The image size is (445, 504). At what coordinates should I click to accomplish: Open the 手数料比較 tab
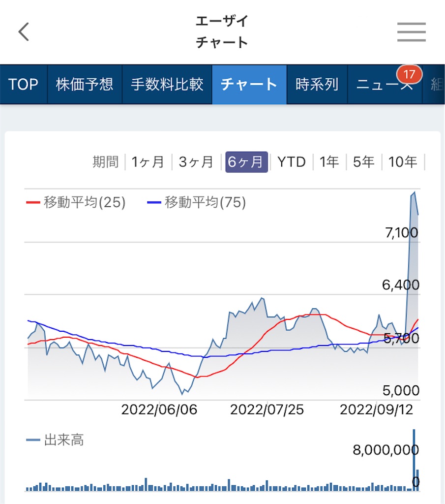167,85
